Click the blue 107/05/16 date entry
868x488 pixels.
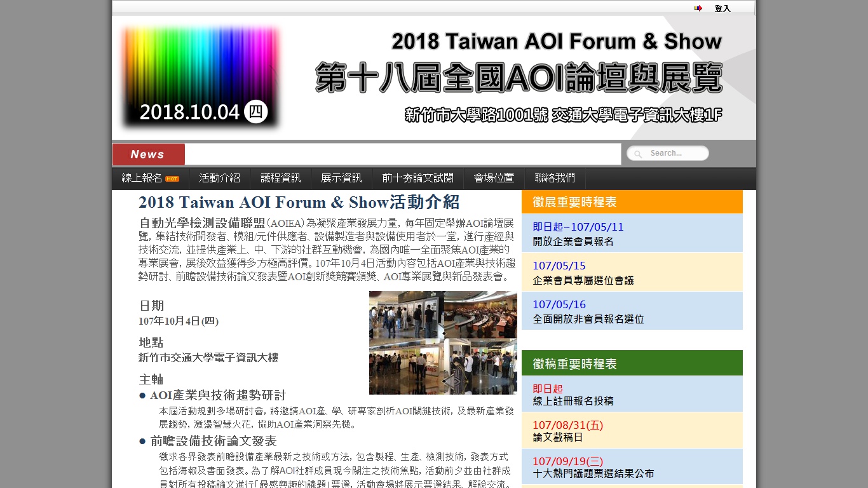(559, 305)
